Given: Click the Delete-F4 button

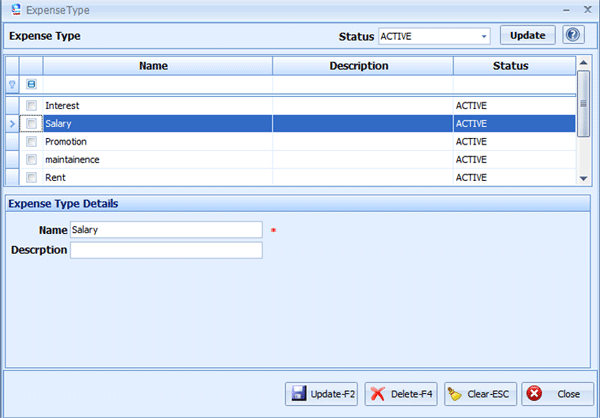Looking at the screenshot, I should (401, 394).
